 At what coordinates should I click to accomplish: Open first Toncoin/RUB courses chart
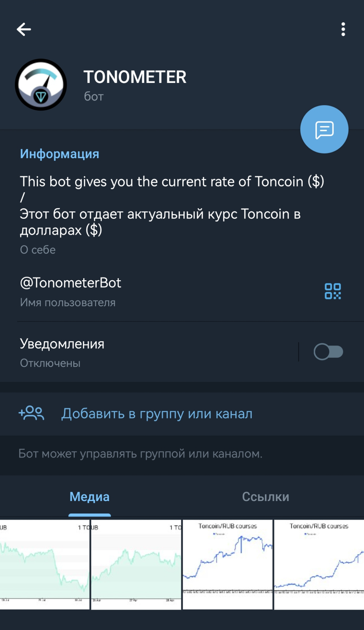click(x=228, y=565)
